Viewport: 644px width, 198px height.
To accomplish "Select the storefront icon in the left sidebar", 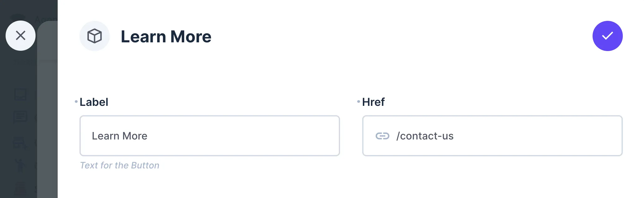I will (20, 142).
